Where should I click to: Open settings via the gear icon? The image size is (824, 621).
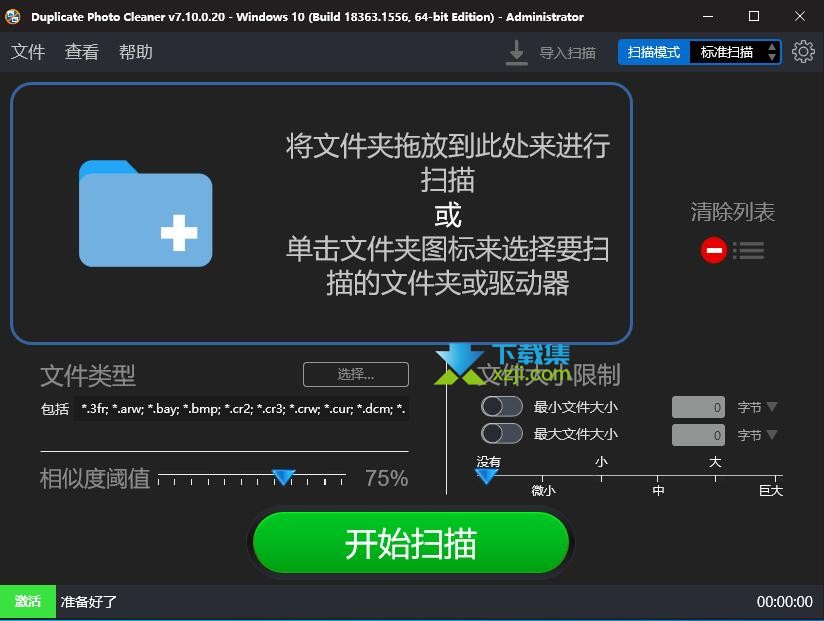pos(803,52)
